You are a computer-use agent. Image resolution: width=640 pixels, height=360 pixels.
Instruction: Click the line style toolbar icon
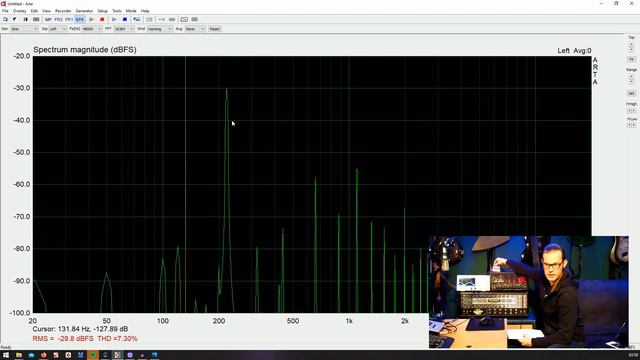pyautogui.click(x=162, y=20)
